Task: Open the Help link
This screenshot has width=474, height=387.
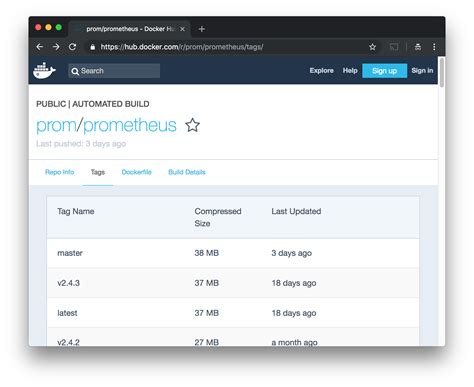Action: [x=350, y=71]
